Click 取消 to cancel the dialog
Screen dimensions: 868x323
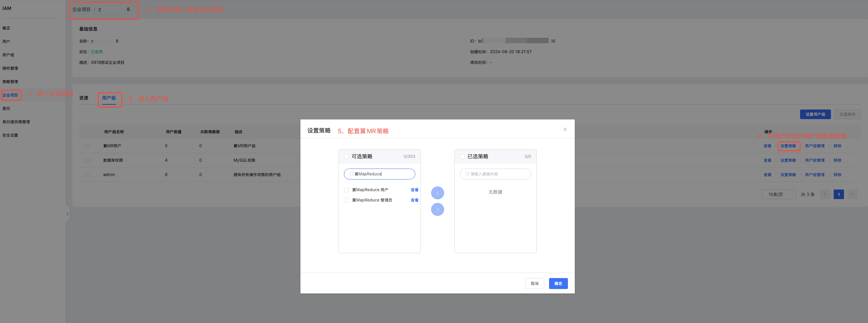click(x=534, y=284)
